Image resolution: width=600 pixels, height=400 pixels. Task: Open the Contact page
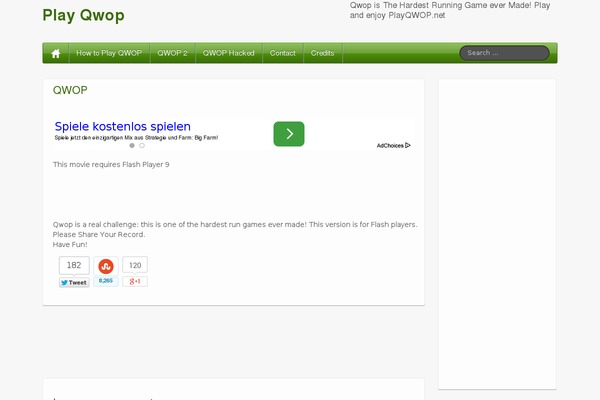(x=283, y=53)
